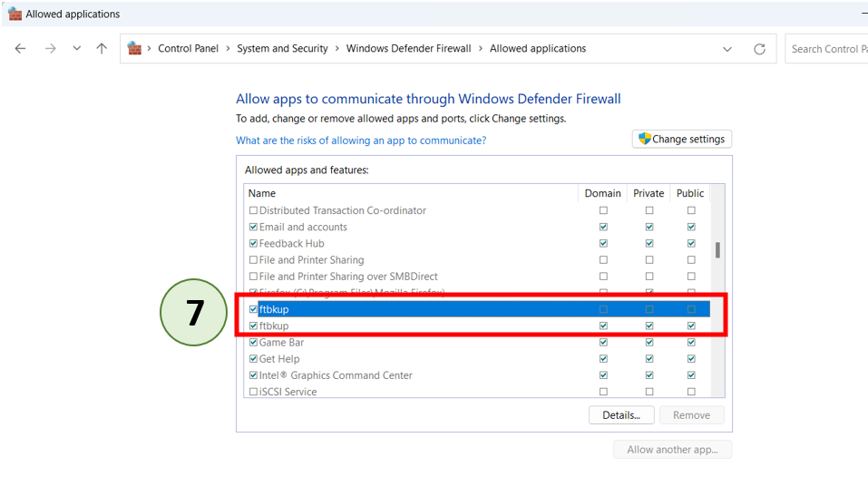Toggle Feedback Hub Public checkbox
The height and width of the screenshot is (486, 868).
[x=690, y=244]
